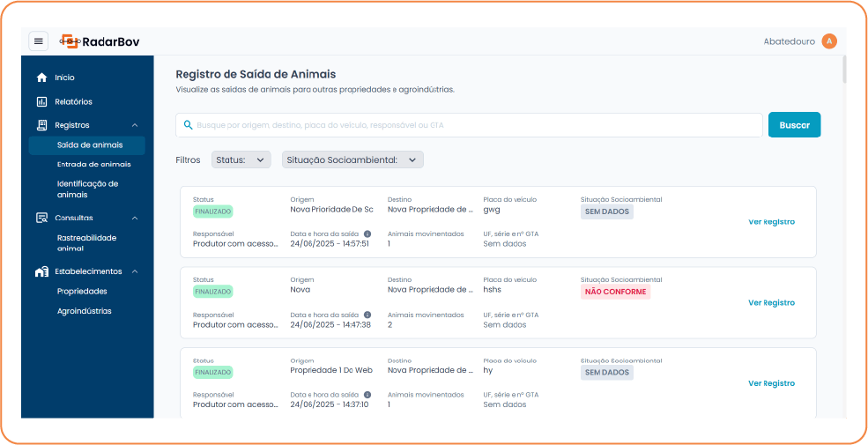868x445 pixels.
Task: Open Propriedades in the sidebar
Action: point(82,291)
